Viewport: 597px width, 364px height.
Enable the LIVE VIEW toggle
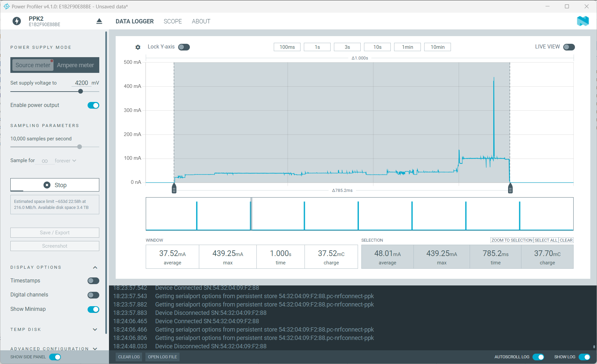569,47
